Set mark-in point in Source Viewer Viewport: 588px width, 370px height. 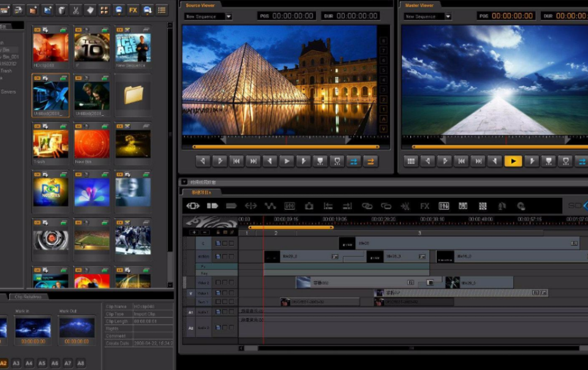click(x=203, y=161)
